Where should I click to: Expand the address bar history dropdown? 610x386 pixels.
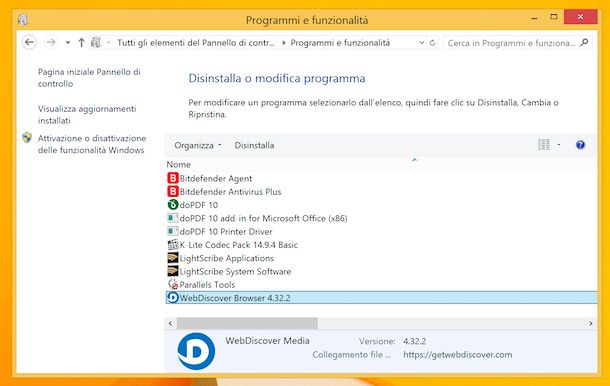(x=422, y=43)
